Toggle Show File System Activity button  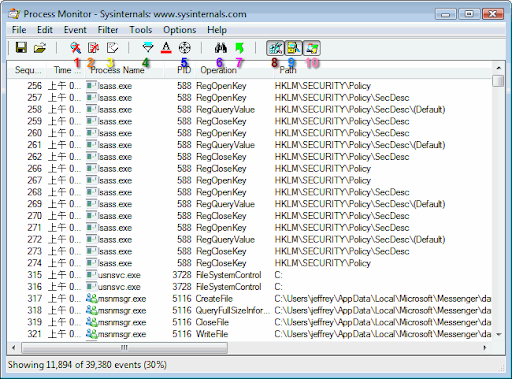(x=293, y=48)
